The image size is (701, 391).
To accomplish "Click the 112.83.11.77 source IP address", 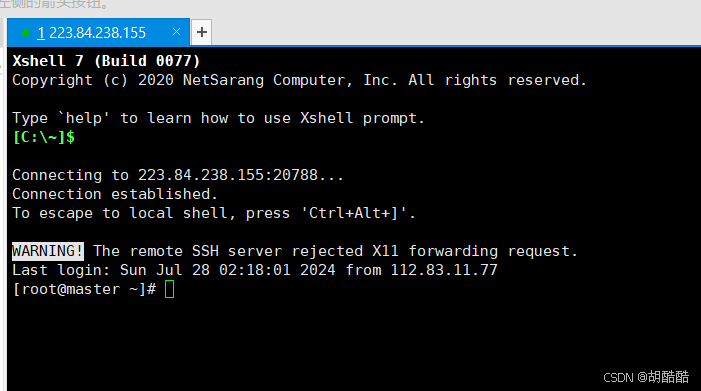I will (x=444, y=270).
